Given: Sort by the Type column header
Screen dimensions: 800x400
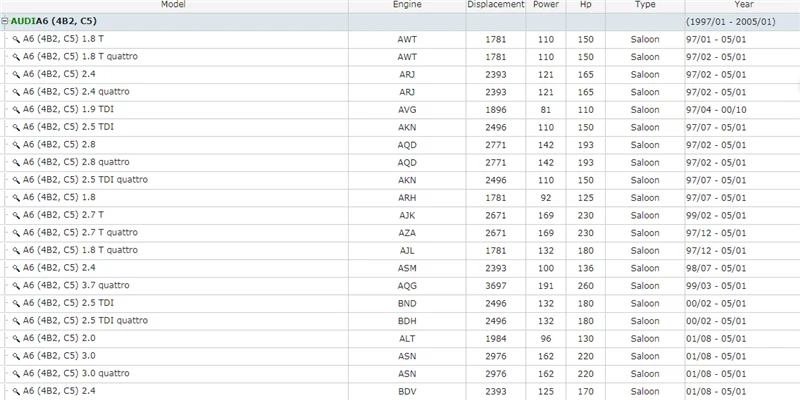Looking at the screenshot, I should pyautogui.click(x=645, y=5).
